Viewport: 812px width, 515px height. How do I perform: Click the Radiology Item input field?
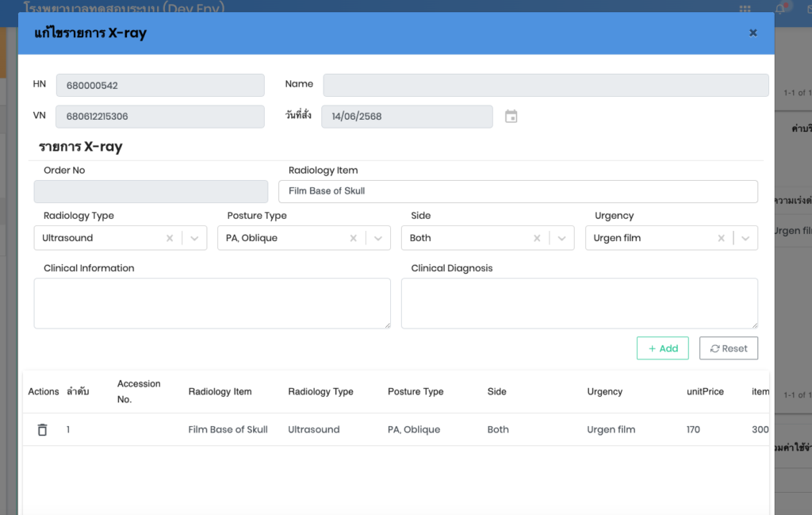pos(518,191)
